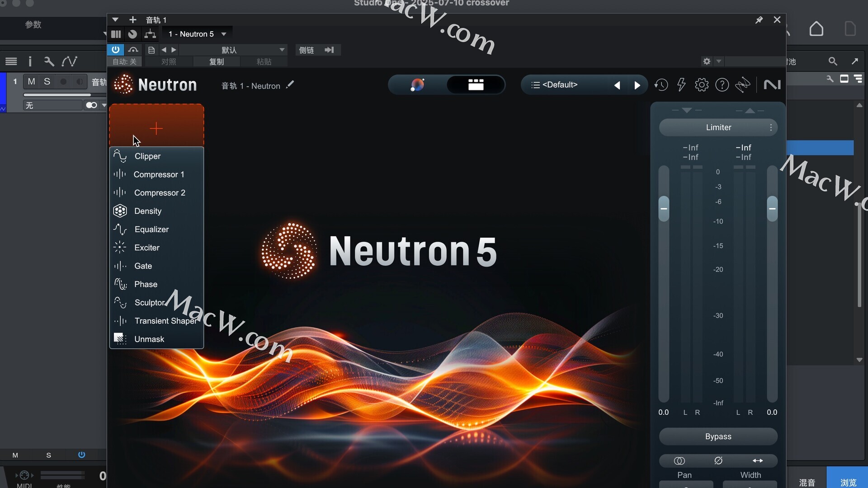This screenshot has width=868, height=488.
Task: Edit the instance name pencil
Action: pyautogui.click(x=290, y=84)
